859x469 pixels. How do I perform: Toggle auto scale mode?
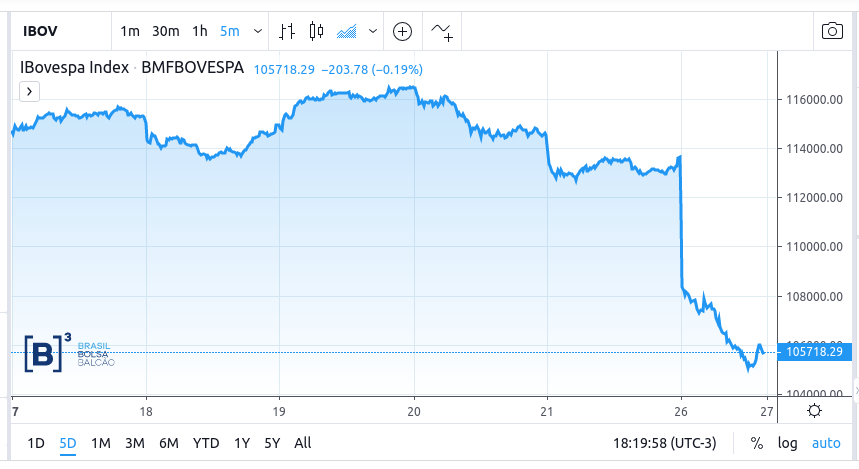[825, 443]
